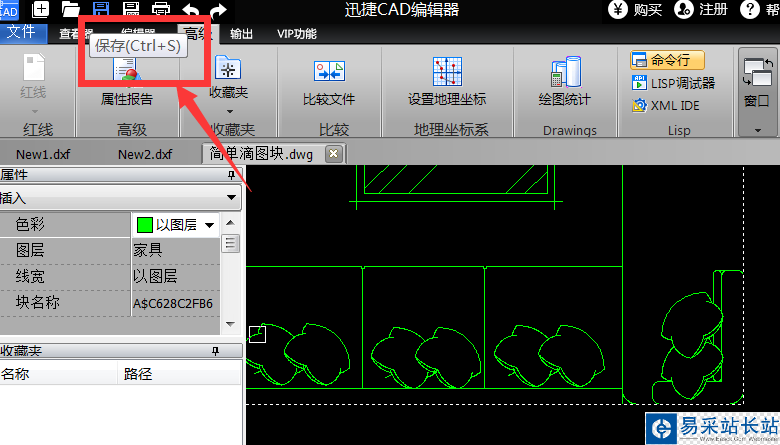Click the properties scrollbar thumb
The height and width of the screenshot is (445, 780).
pyautogui.click(x=230, y=243)
